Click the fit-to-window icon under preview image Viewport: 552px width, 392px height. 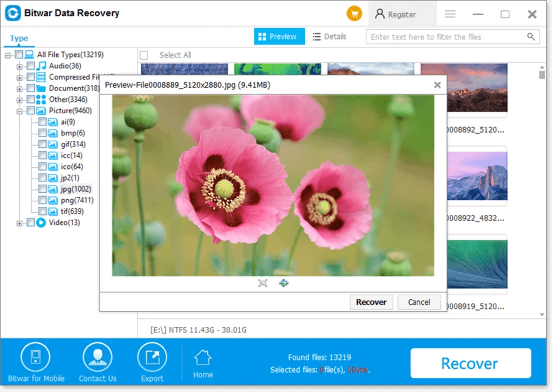(263, 283)
